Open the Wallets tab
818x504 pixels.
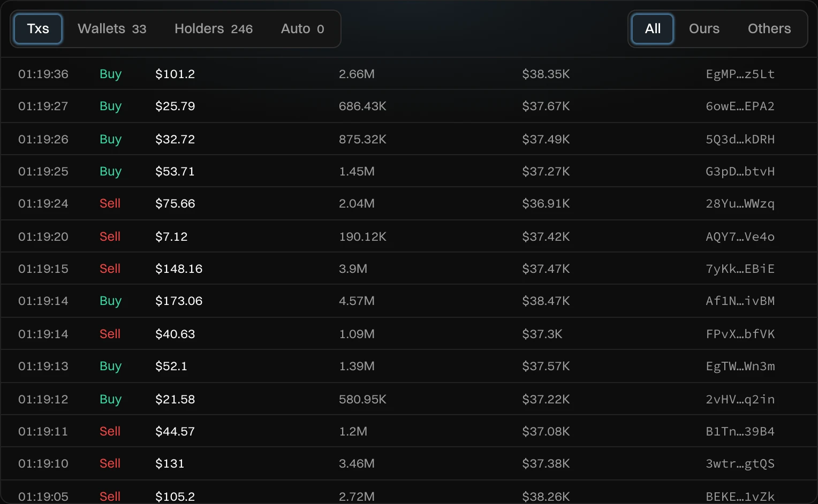point(112,29)
